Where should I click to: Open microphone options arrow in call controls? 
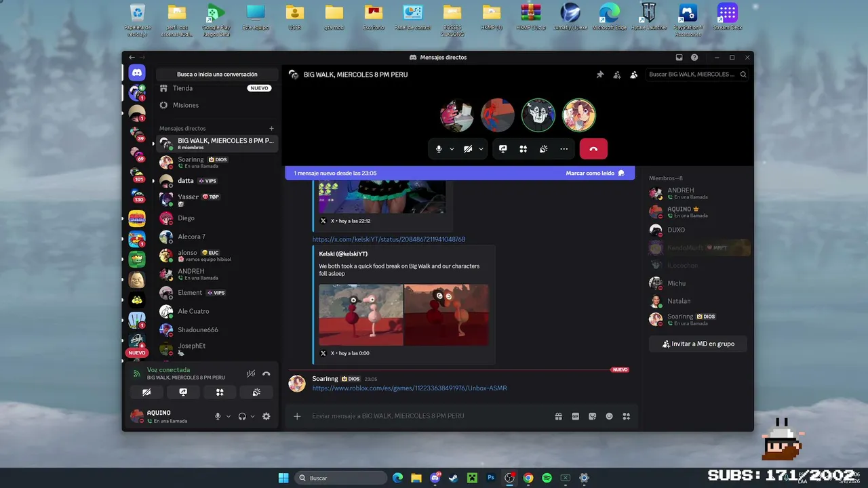click(452, 149)
